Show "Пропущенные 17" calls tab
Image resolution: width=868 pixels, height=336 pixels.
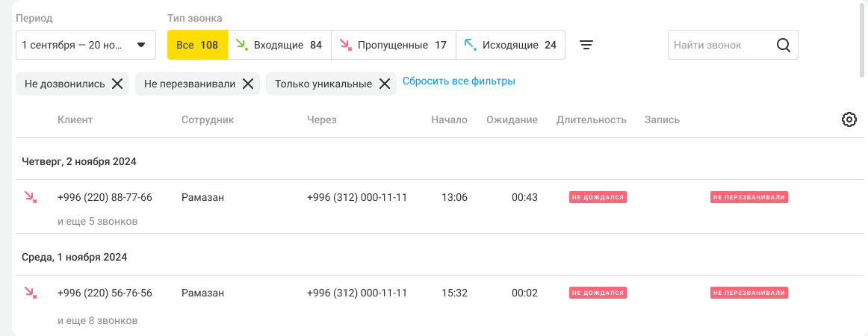[393, 45]
